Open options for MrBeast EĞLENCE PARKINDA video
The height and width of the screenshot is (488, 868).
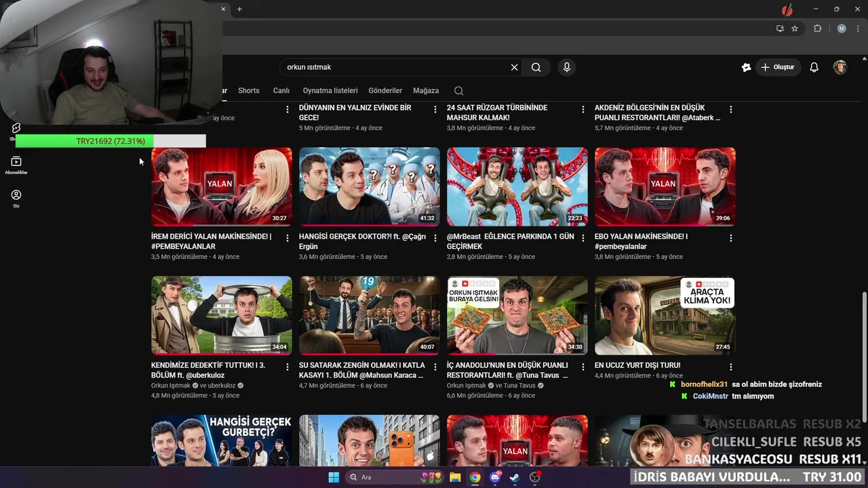click(583, 238)
